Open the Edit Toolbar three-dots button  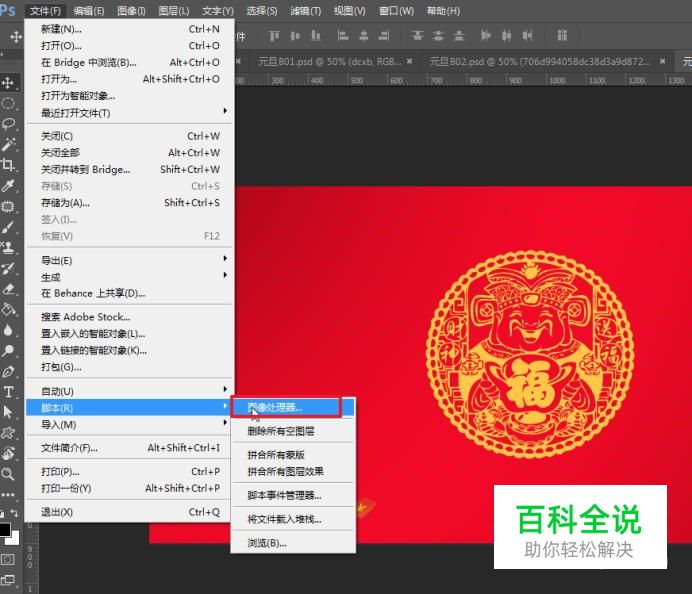(8, 495)
